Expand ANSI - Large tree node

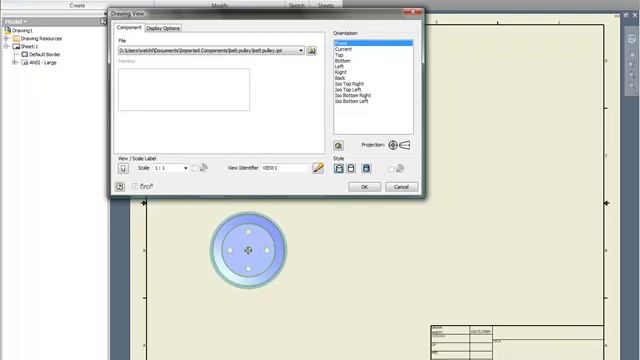pos(14,62)
